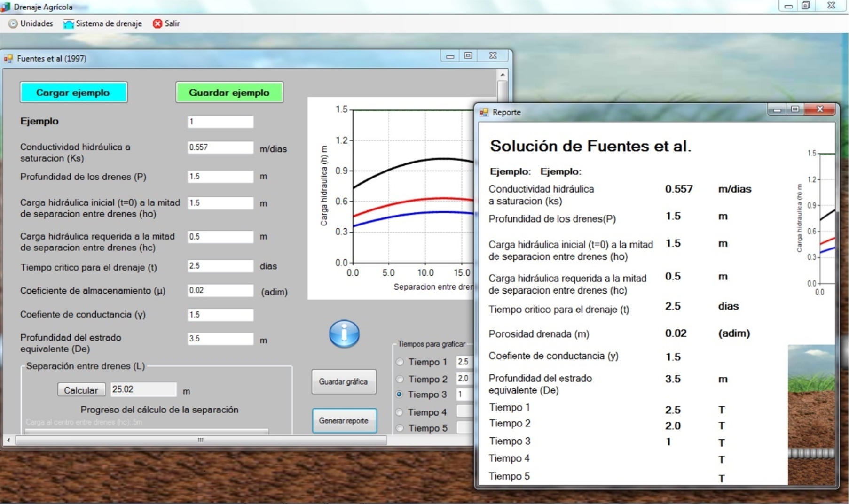The height and width of the screenshot is (504, 849).
Task: Click the Conductividad hidráulica Ks input field
Action: coord(220,147)
